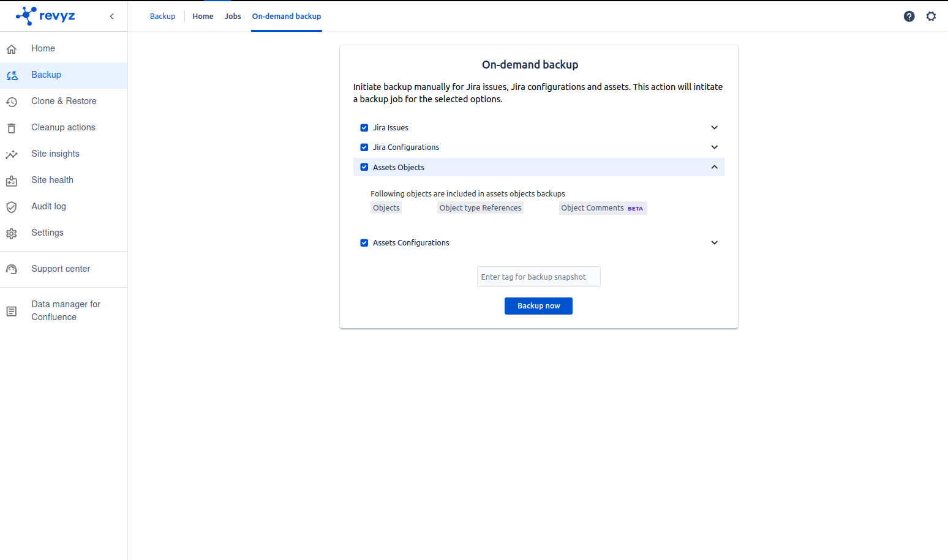Collapse the Assets Objects section chevron
Image resolution: width=948 pixels, height=560 pixels.
pyautogui.click(x=714, y=167)
